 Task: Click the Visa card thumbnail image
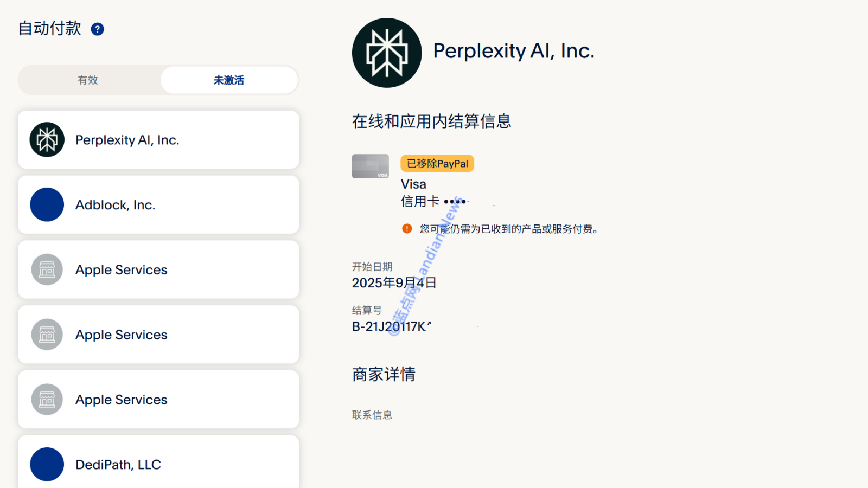pos(371,166)
